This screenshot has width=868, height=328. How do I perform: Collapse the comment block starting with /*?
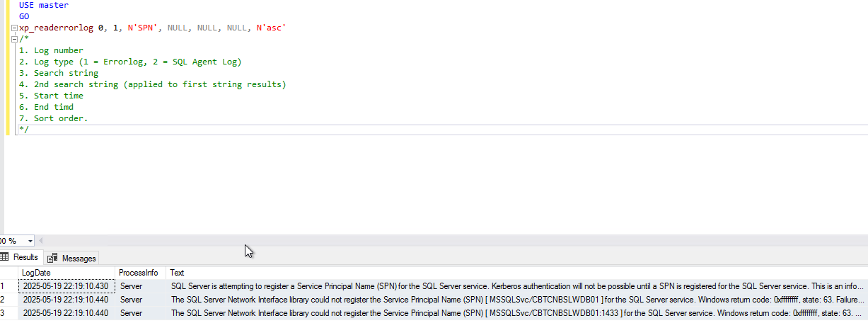(x=14, y=39)
